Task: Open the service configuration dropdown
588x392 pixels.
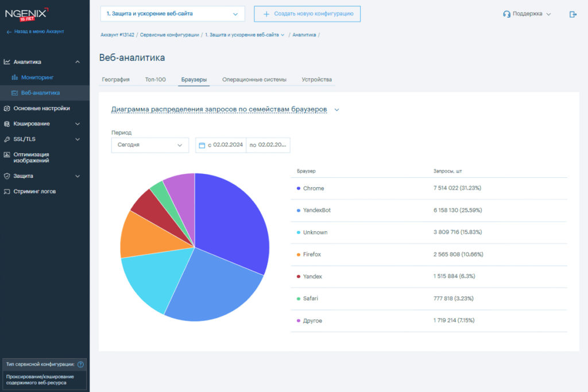Action: (172, 14)
